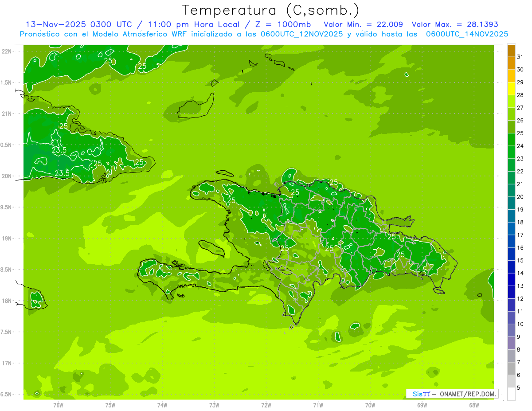Click the "70W" longitude axis label
This screenshot has height=411, width=532.
coord(370,405)
